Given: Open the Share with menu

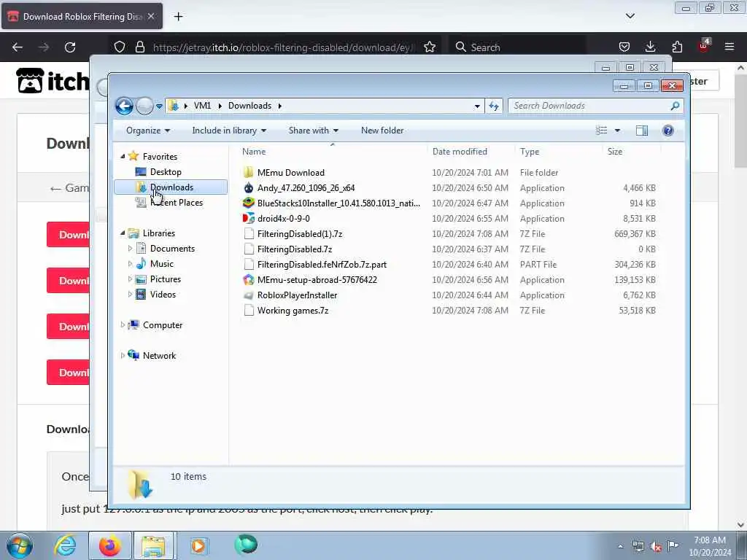Looking at the screenshot, I should (314, 131).
